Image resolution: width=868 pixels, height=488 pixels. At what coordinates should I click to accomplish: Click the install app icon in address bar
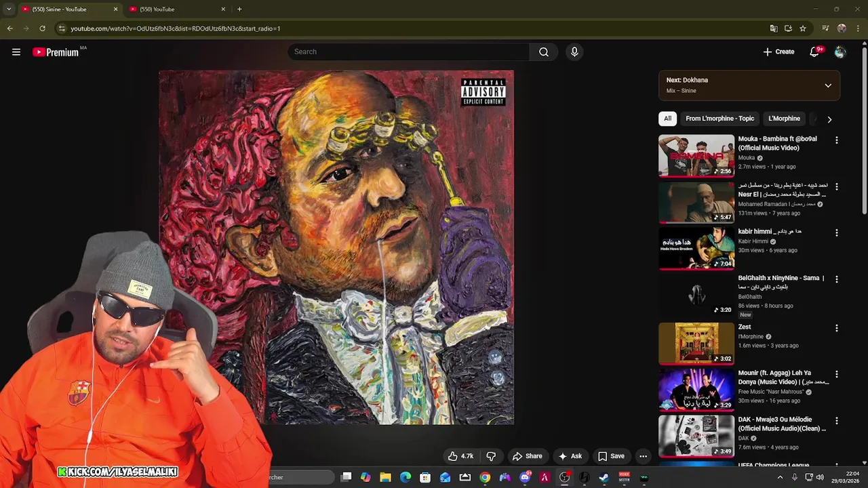pyautogui.click(x=788, y=28)
